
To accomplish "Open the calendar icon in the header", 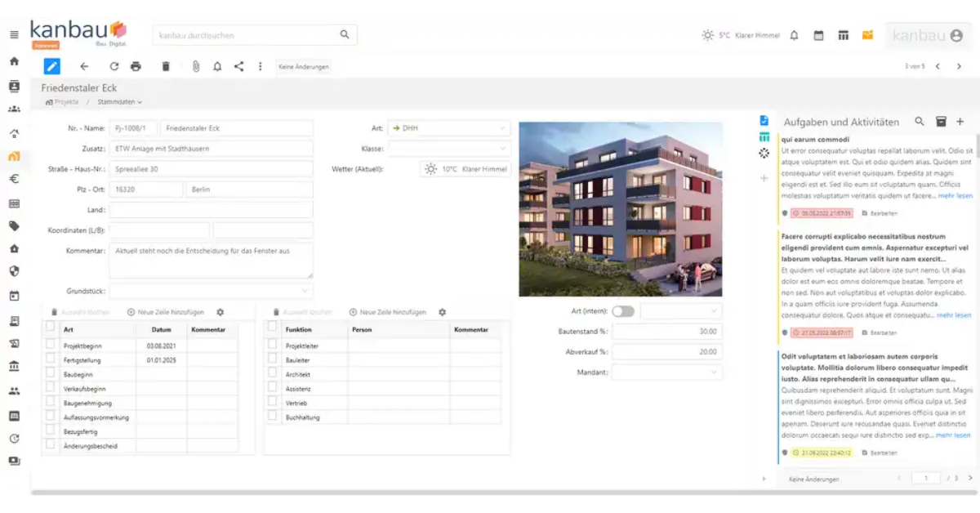I will tap(818, 35).
